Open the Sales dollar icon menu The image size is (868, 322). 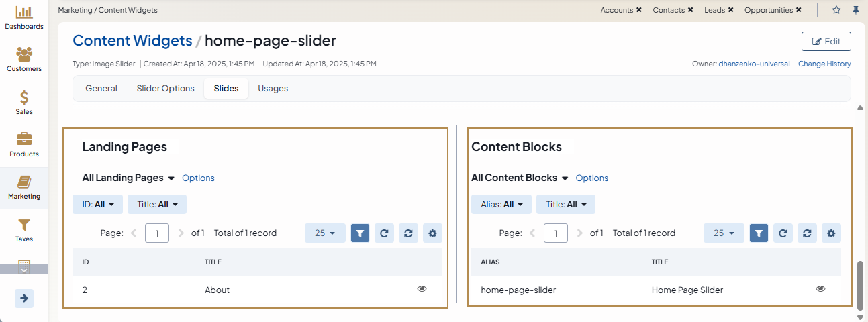[24, 103]
